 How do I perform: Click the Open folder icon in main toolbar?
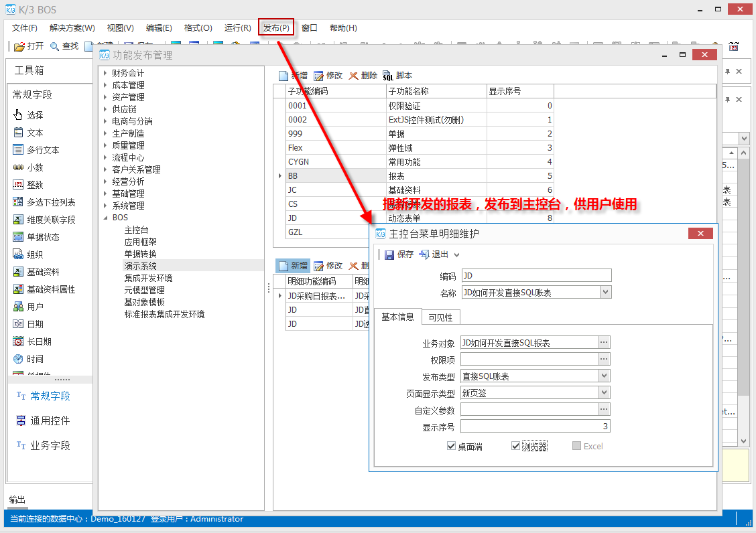click(19, 46)
